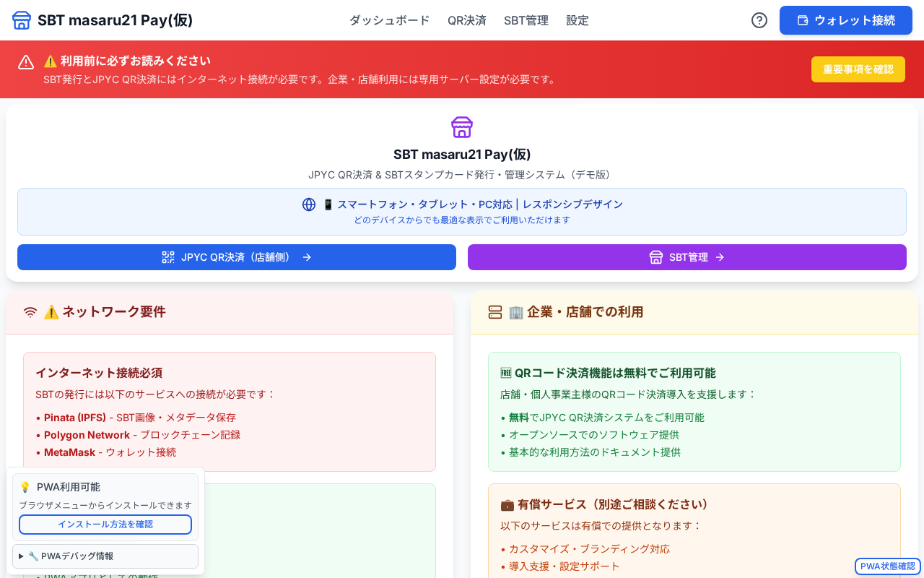
Task: Click the warning triangle icon in red banner
Action: pos(26,62)
